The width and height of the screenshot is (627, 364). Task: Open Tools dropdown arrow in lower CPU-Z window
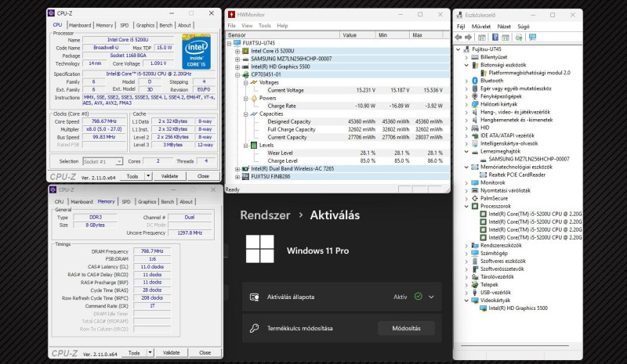pyautogui.click(x=150, y=352)
